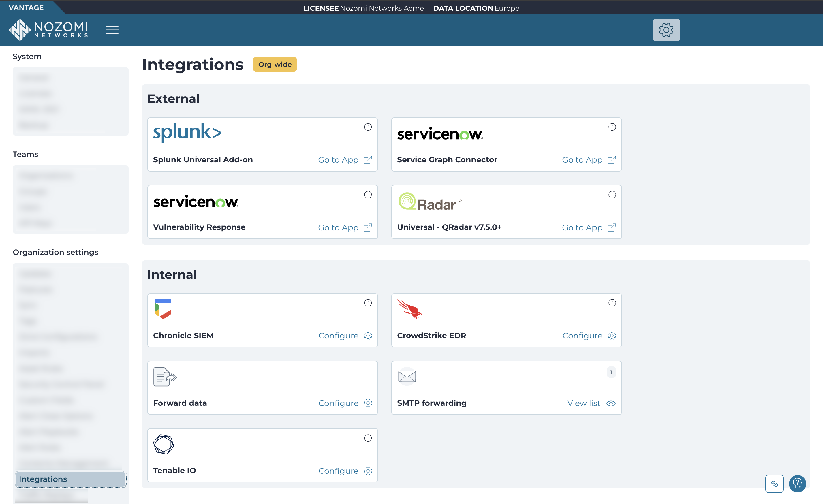Screen dimensions: 823x504
Task: Show info for Chronicle SIEM
Action: 368,303
